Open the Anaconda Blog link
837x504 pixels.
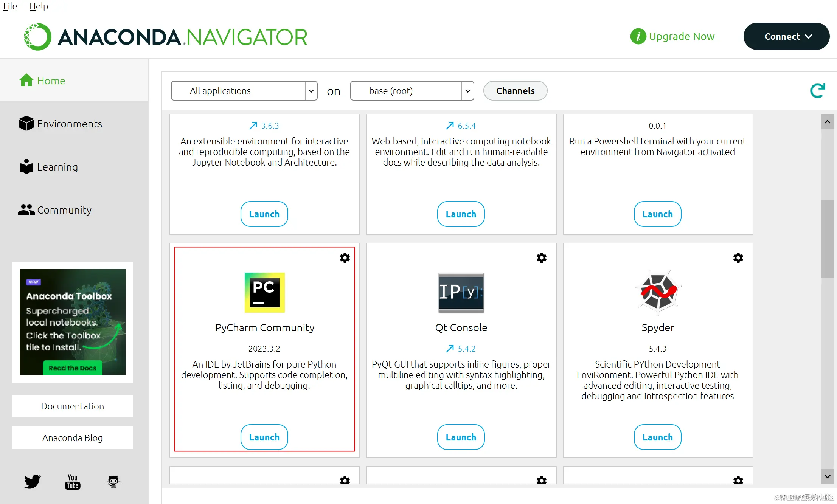(x=73, y=437)
